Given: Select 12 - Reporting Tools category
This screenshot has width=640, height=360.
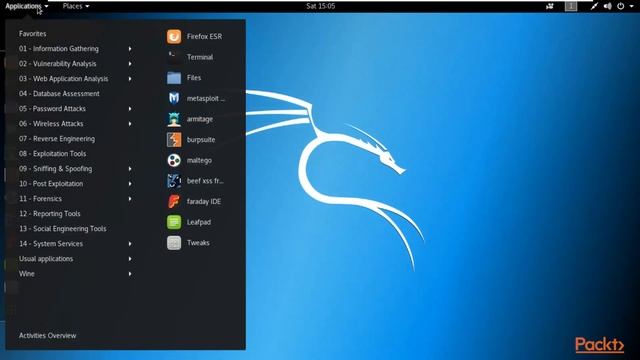Looking at the screenshot, I should [50, 214].
